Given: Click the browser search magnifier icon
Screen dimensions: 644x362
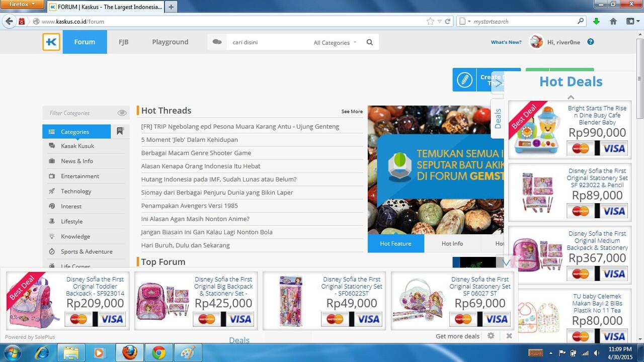Looking at the screenshot, I should [581, 21].
